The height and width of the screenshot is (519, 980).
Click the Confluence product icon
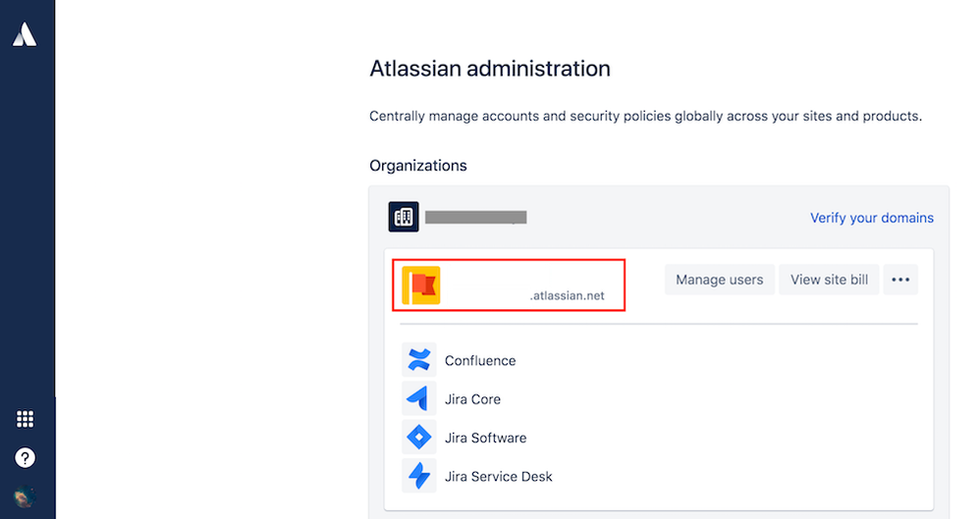pos(418,360)
